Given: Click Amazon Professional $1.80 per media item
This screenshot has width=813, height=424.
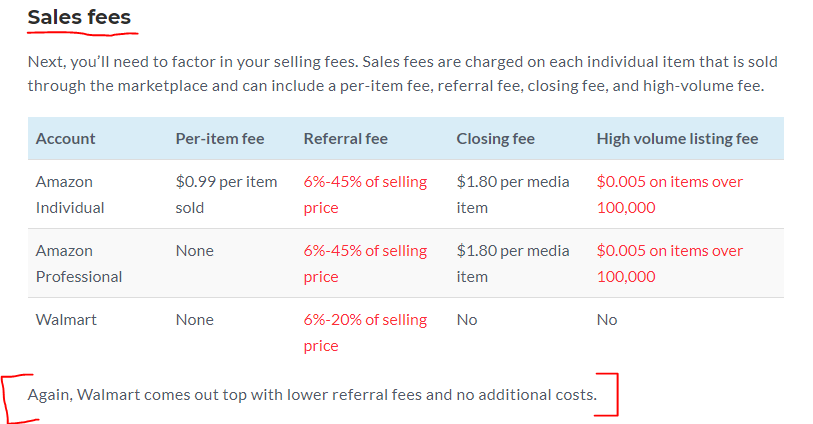Looking at the screenshot, I should click(513, 263).
